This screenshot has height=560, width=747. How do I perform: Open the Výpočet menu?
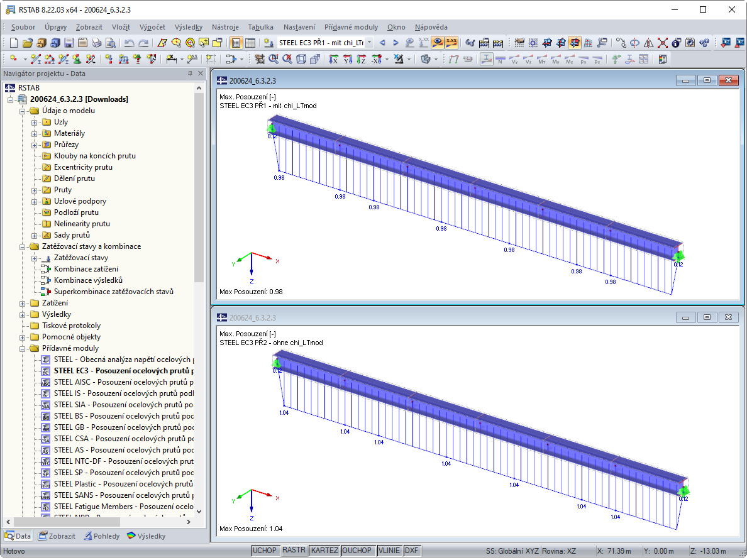click(x=152, y=27)
